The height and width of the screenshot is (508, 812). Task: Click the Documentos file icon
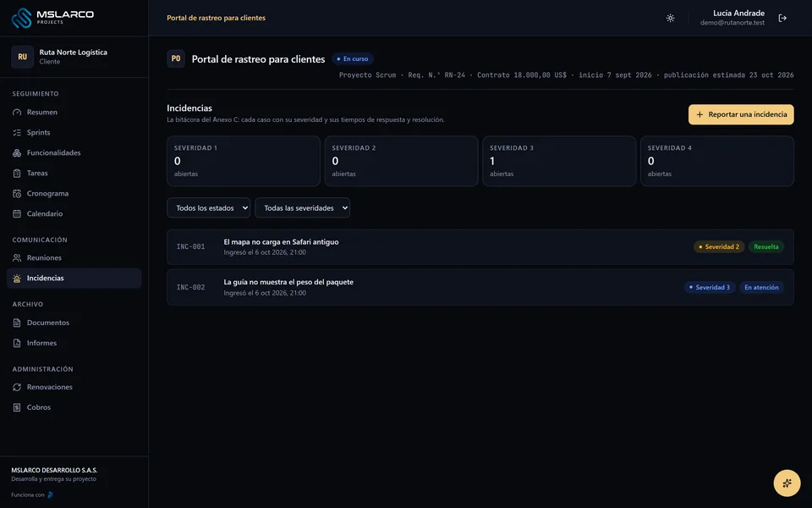coord(17,323)
